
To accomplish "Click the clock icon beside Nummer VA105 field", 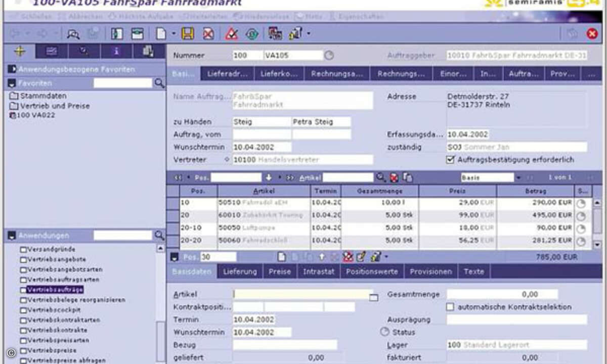I will pyautogui.click(x=329, y=55).
